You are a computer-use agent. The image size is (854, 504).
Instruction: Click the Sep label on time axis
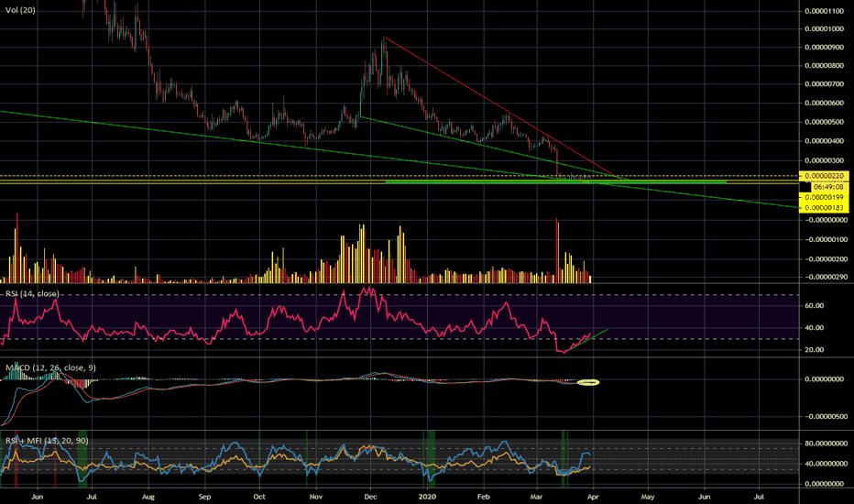point(204,497)
